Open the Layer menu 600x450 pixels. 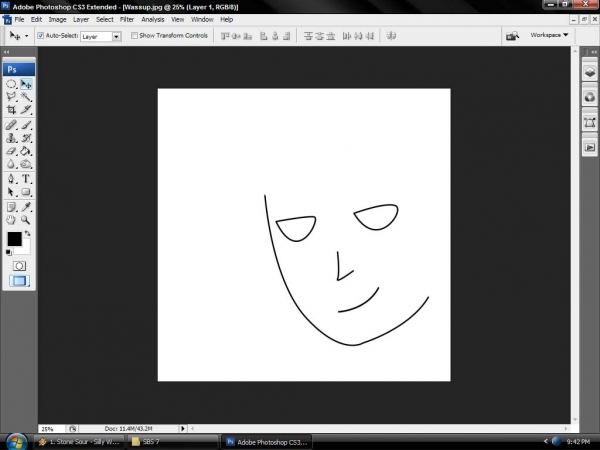tap(81, 20)
